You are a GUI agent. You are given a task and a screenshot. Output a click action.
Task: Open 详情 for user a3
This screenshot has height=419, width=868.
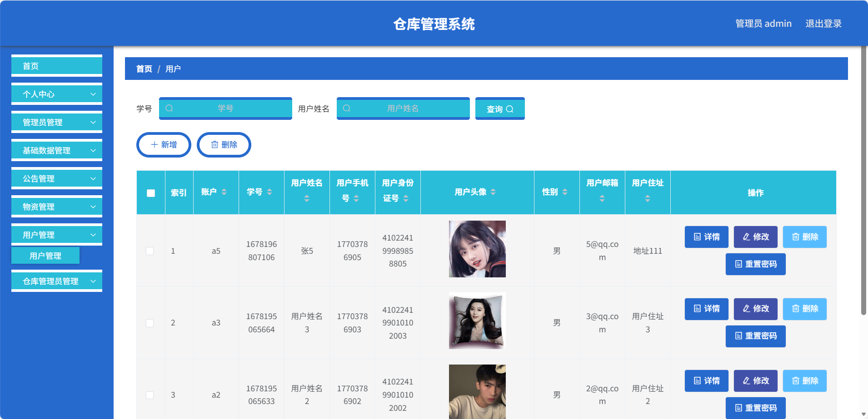tap(707, 309)
